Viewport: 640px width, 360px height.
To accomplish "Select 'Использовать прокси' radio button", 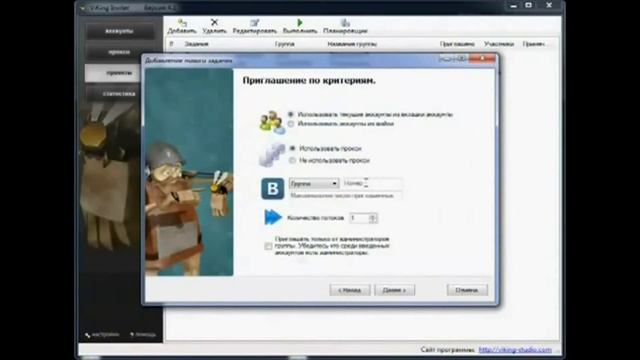I will click(x=292, y=148).
